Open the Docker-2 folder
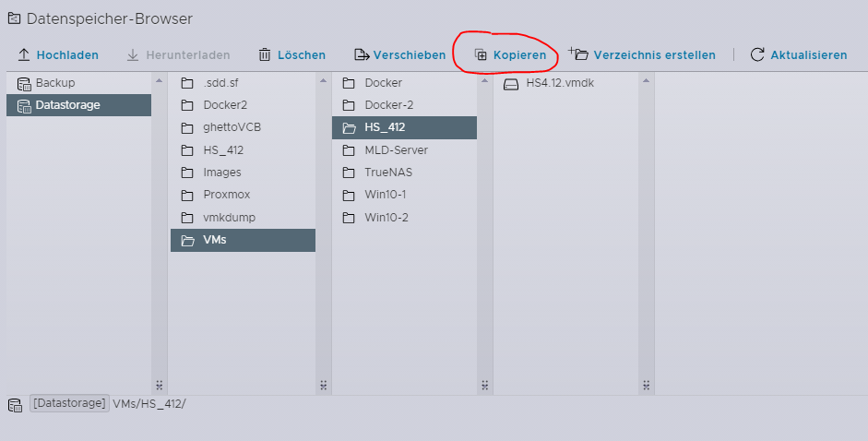Image resolution: width=868 pixels, height=441 pixels. [x=388, y=105]
